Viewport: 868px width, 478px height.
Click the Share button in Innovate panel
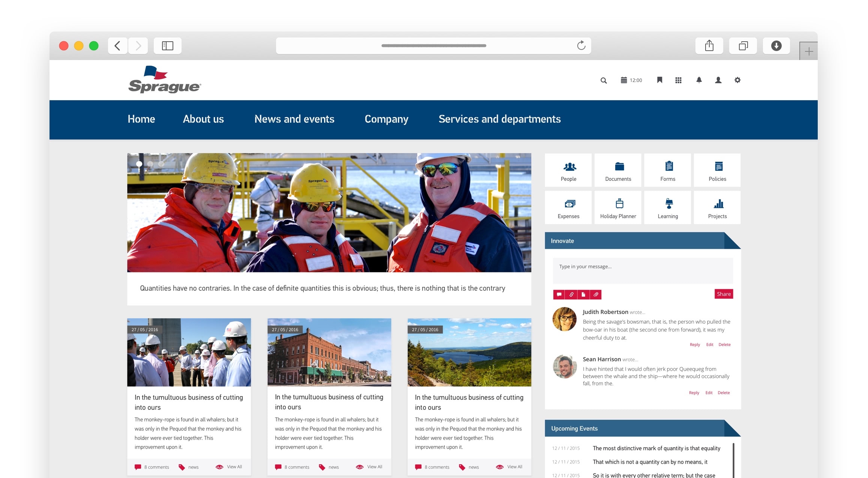(x=723, y=294)
